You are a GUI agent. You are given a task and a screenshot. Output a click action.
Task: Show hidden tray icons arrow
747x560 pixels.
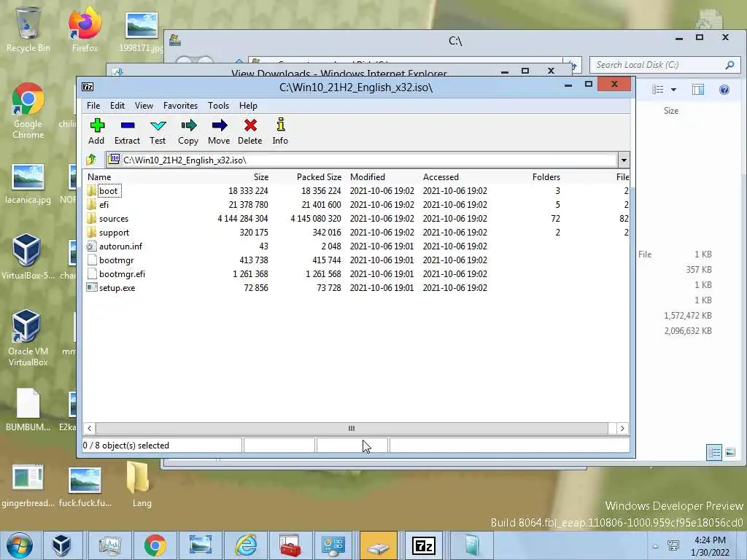pyautogui.click(x=656, y=546)
